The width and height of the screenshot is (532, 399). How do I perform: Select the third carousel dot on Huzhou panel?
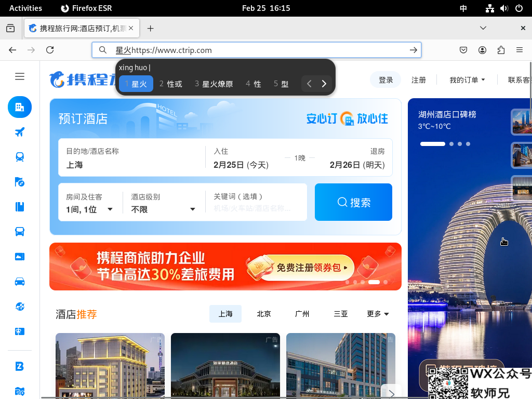click(x=460, y=144)
